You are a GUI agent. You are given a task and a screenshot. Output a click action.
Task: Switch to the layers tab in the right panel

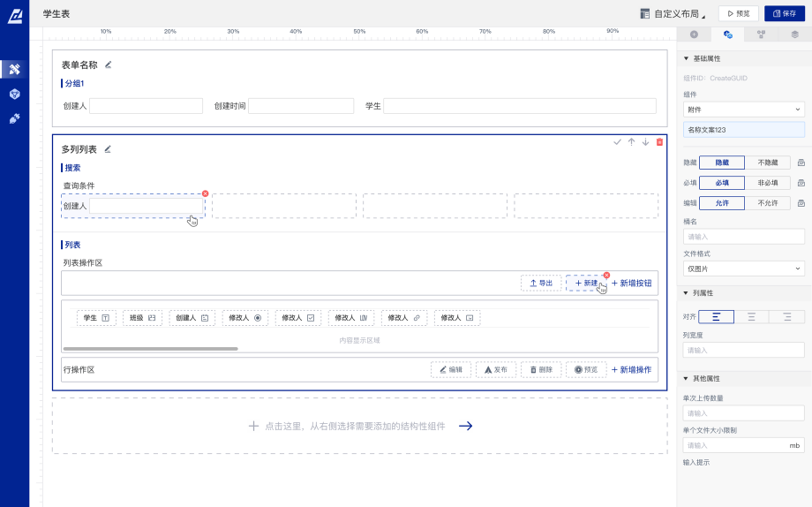(794, 34)
